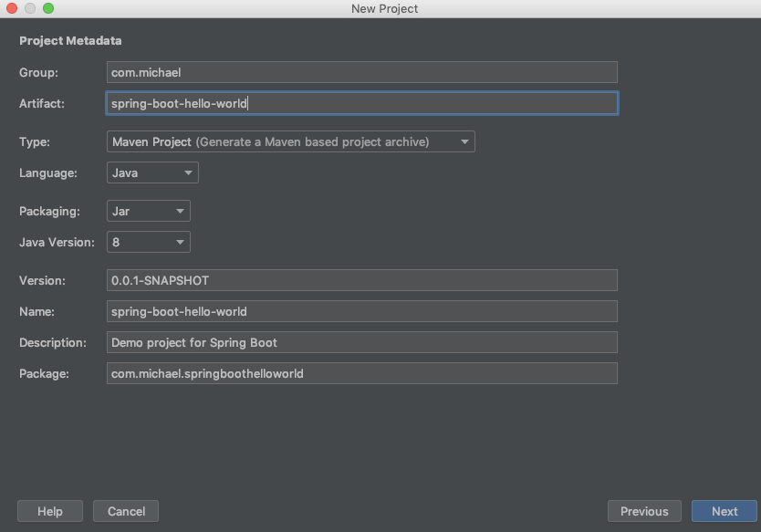Click the Version field showing 0.0.1-SNAPSHOT
This screenshot has height=532, width=761.
point(361,280)
